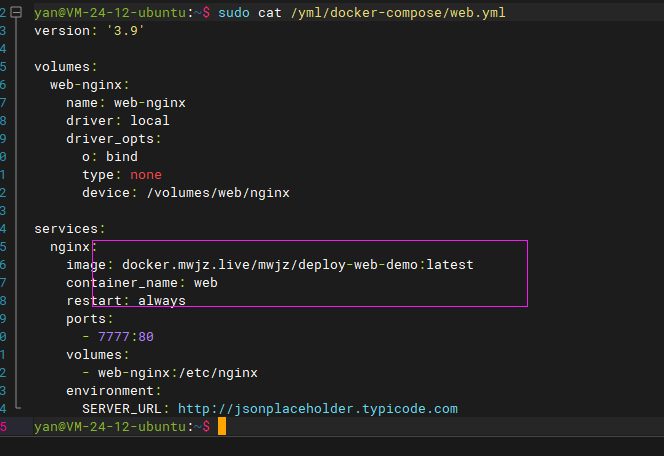This screenshot has width=664, height=456.
Task: Click the web-nginx:/etc/nginx volume mount
Action: point(178,373)
